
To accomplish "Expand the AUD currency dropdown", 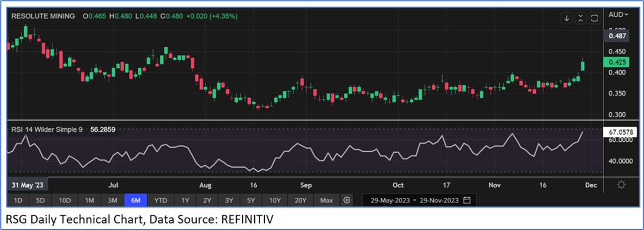I will tap(619, 14).
